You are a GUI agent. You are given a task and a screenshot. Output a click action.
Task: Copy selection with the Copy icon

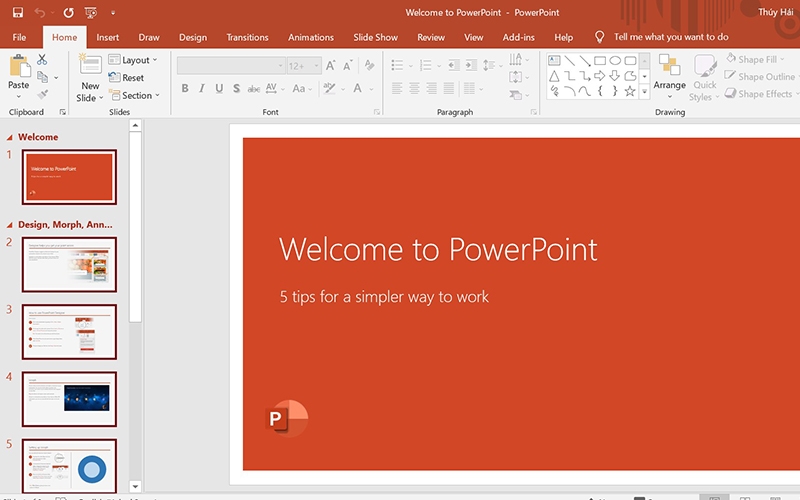42,77
